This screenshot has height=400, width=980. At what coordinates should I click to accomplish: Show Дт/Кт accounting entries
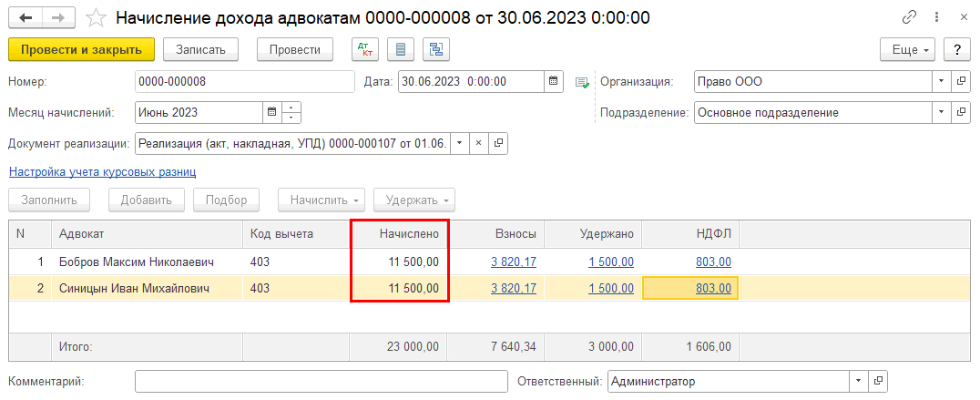(x=364, y=49)
